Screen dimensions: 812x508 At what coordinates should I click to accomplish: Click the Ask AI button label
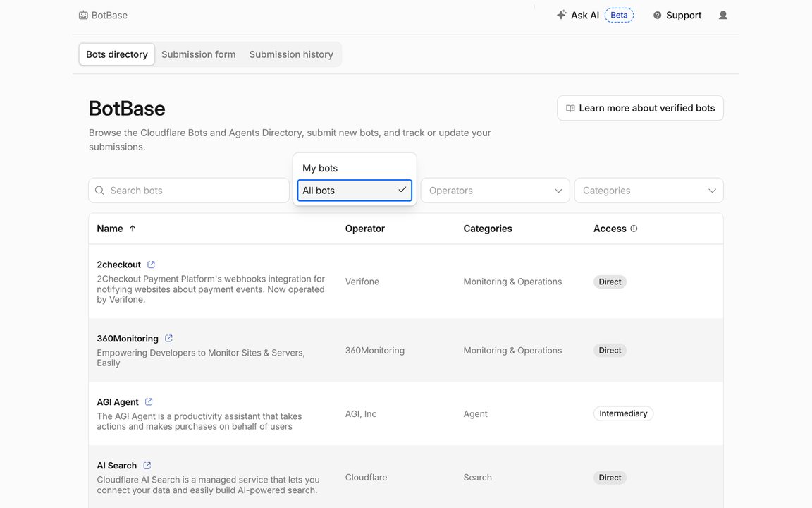pos(585,16)
